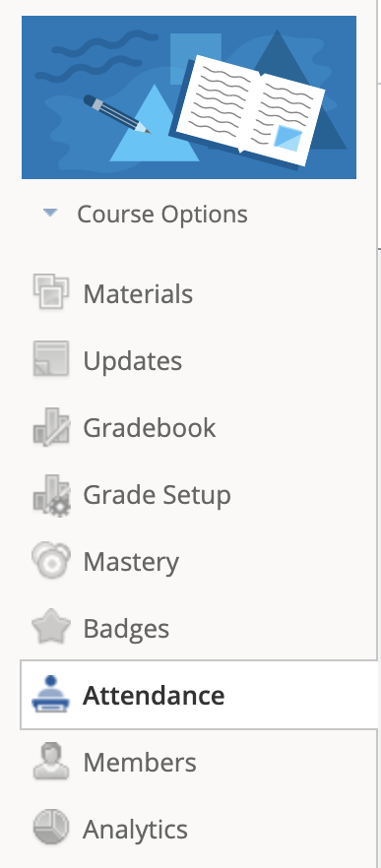This screenshot has width=381, height=868.
Task: Click the Mastery circular target icon
Action: pyautogui.click(x=51, y=560)
